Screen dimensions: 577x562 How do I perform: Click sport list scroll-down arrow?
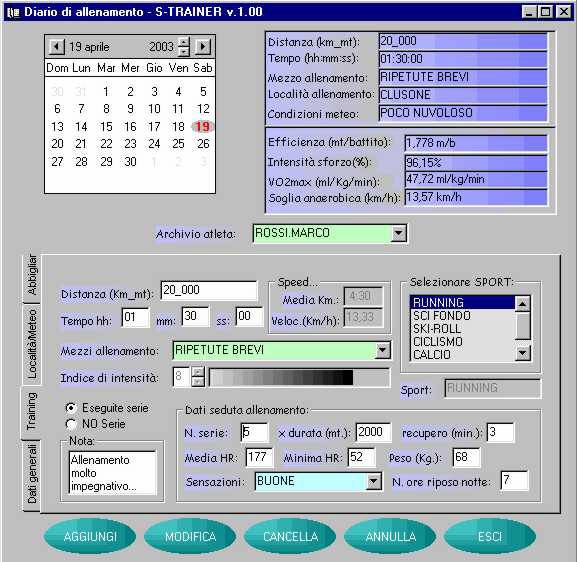coord(522,353)
